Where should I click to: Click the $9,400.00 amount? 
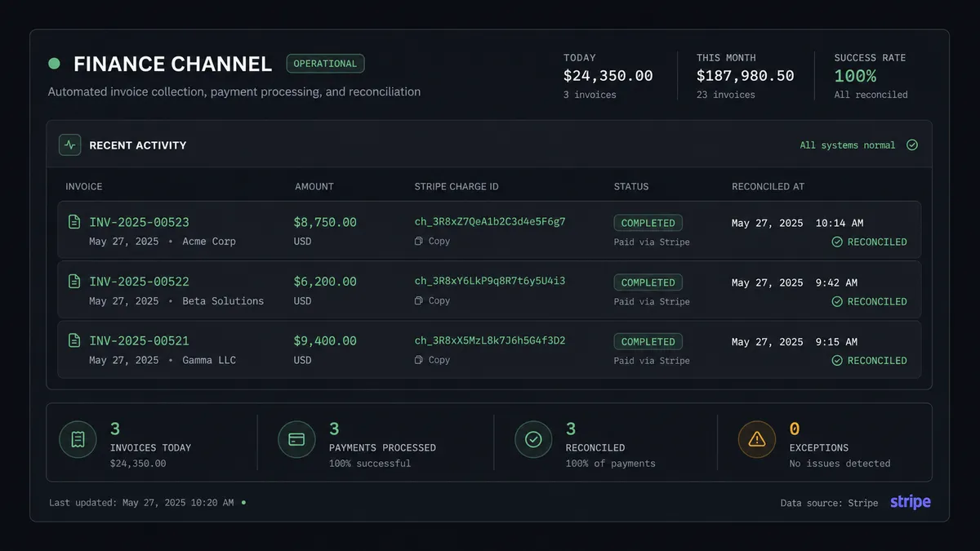325,340
